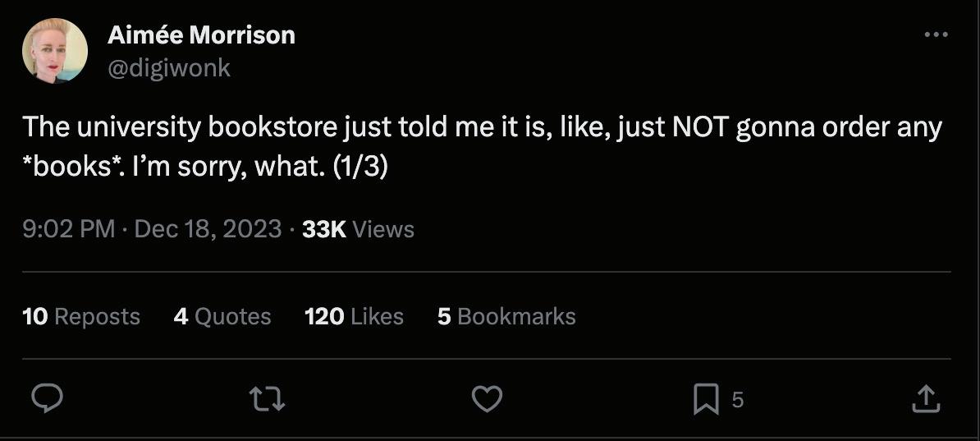
Task: Open the 4 Quotes list
Action: 222,317
